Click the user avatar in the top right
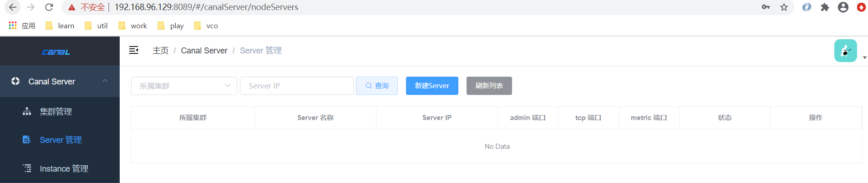Screen dimensions: 868x183 tap(845, 51)
